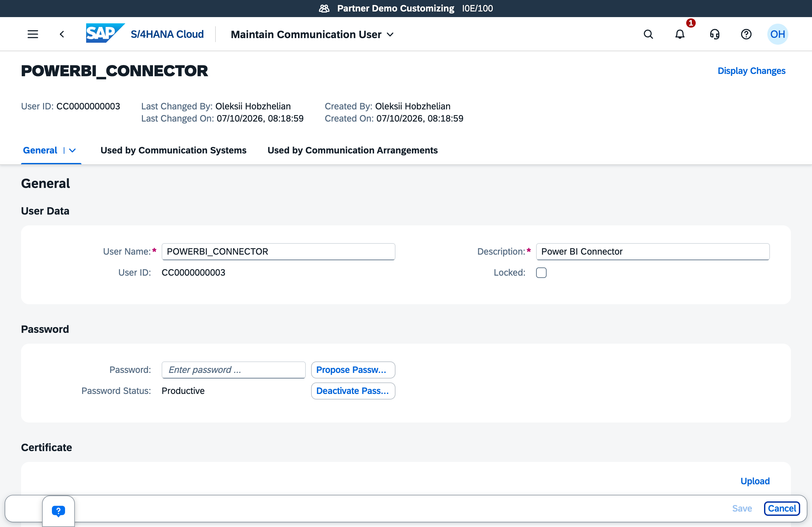Click the User Data section heading
This screenshot has width=812, height=527.
pos(45,211)
